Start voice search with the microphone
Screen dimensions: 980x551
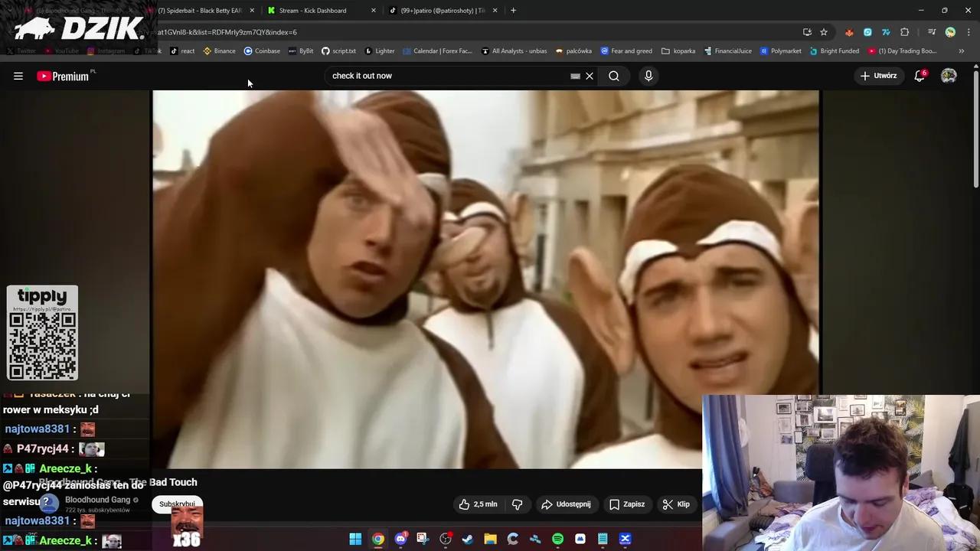pos(648,76)
